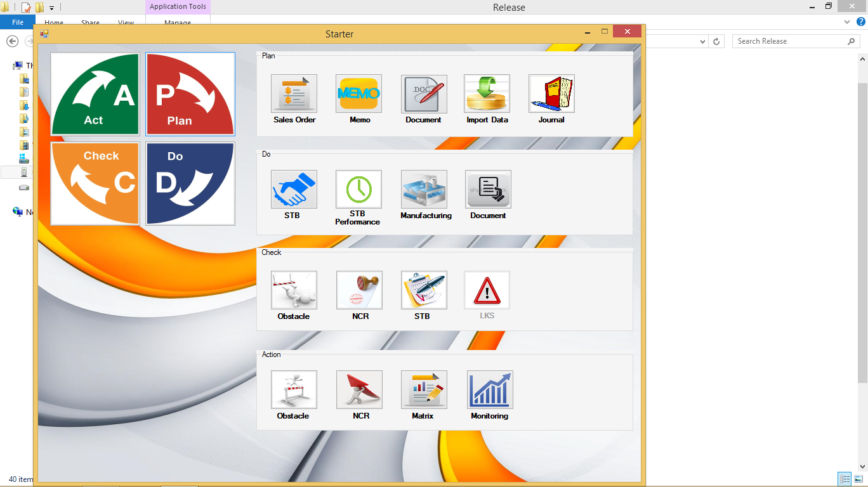The image size is (868, 487).
Task: Open the orange Check quadrant button
Action: (95, 183)
